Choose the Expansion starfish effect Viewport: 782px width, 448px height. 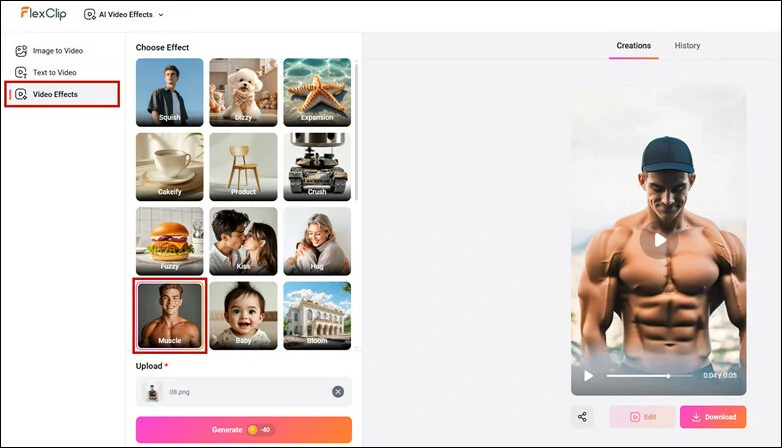point(317,92)
